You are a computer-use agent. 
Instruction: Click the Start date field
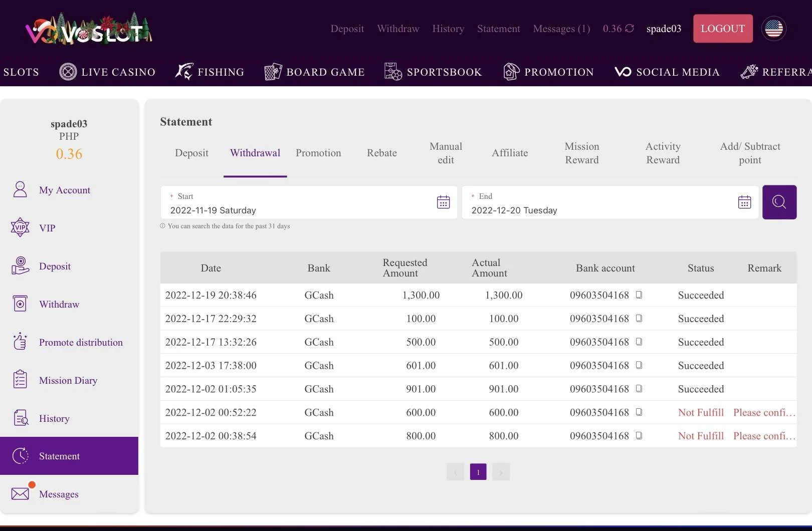point(309,202)
